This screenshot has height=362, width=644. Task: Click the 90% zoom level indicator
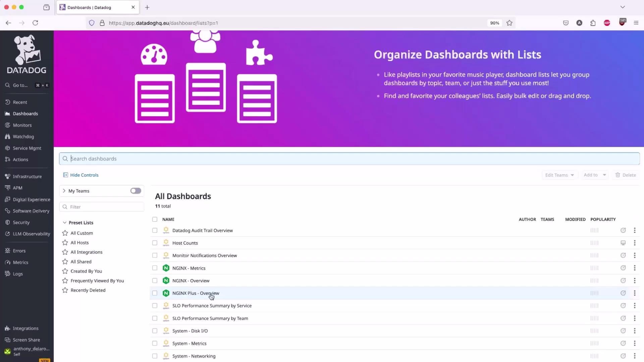495,23
